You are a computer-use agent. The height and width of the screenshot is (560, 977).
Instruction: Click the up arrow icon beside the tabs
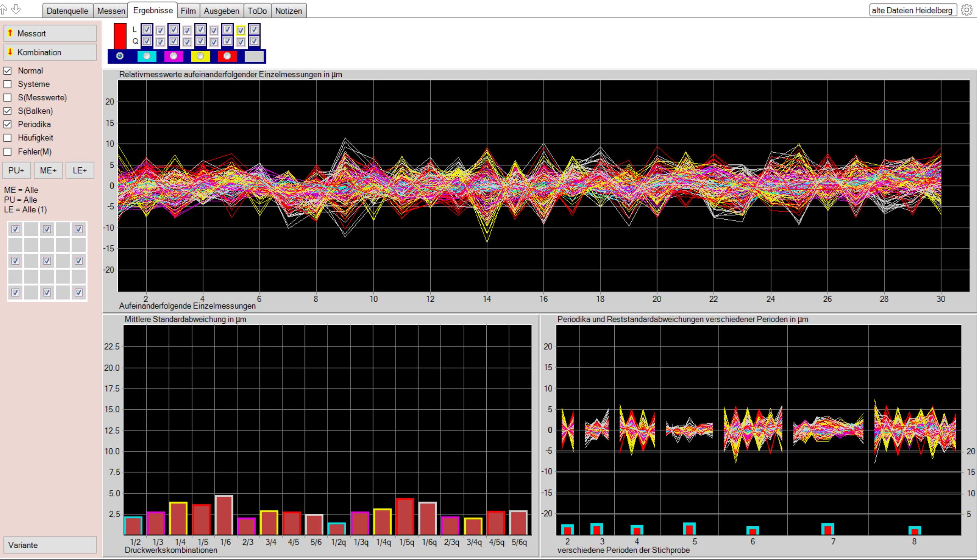coord(4,9)
